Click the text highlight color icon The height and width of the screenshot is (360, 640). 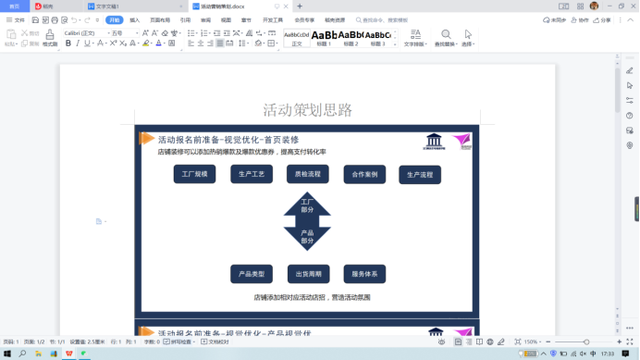tap(145, 43)
